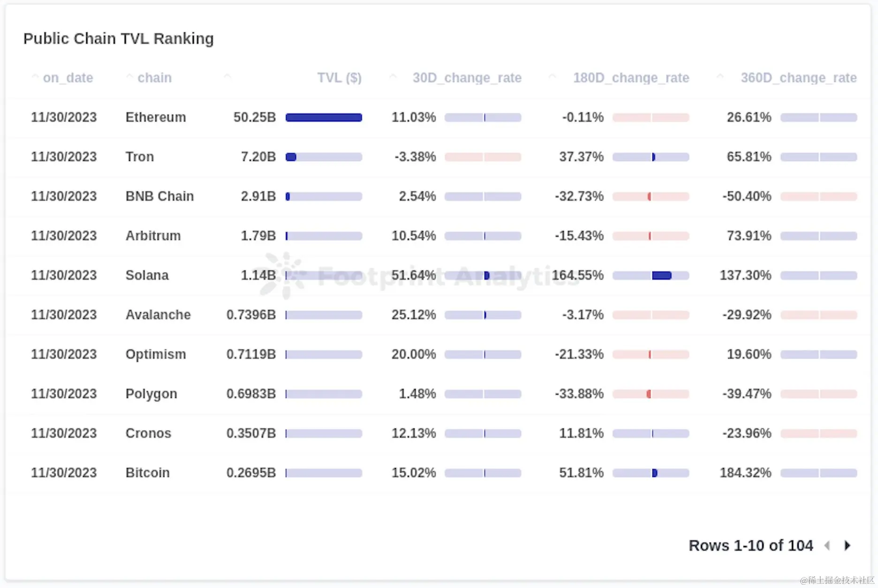Click the 25.12% 30D change value
This screenshot has width=878, height=588.
414,315
